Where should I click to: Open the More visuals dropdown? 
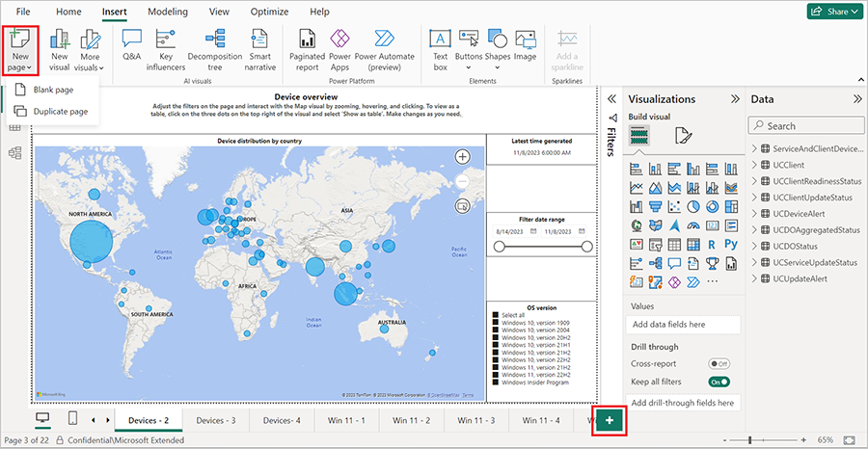click(90, 48)
